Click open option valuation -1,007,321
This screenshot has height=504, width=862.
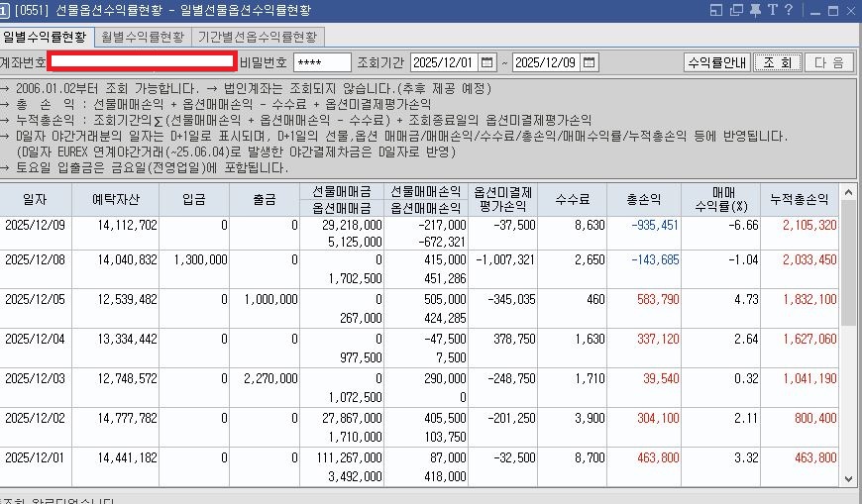tap(505, 260)
